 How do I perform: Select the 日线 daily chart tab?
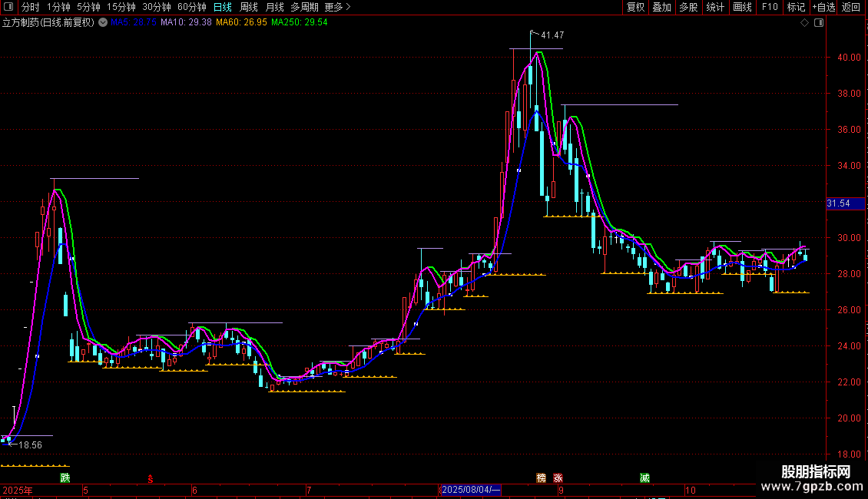tap(223, 7)
